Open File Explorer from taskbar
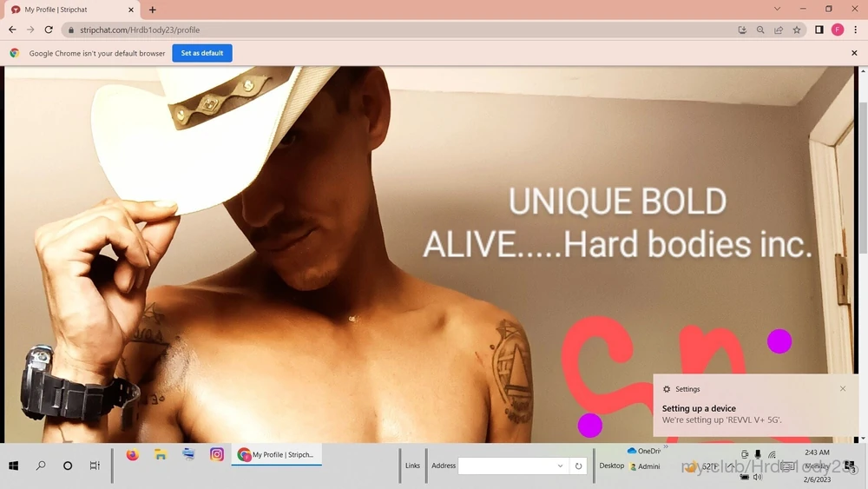Viewport: 868px width, 489px height. (161, 454)
